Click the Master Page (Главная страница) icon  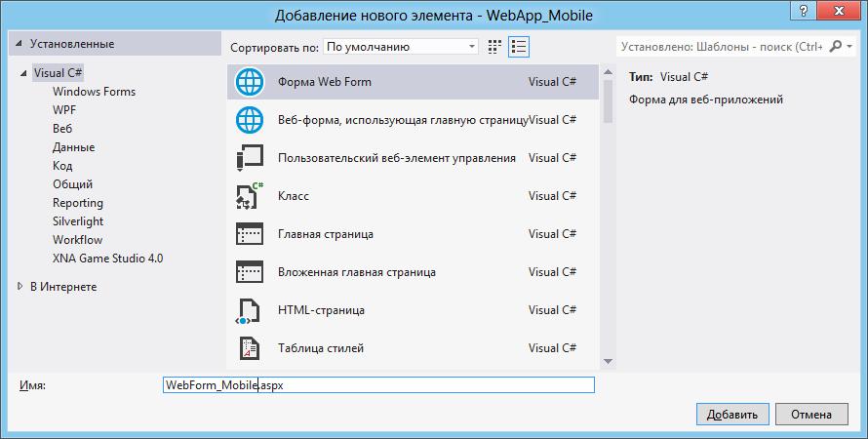[251, 234]
